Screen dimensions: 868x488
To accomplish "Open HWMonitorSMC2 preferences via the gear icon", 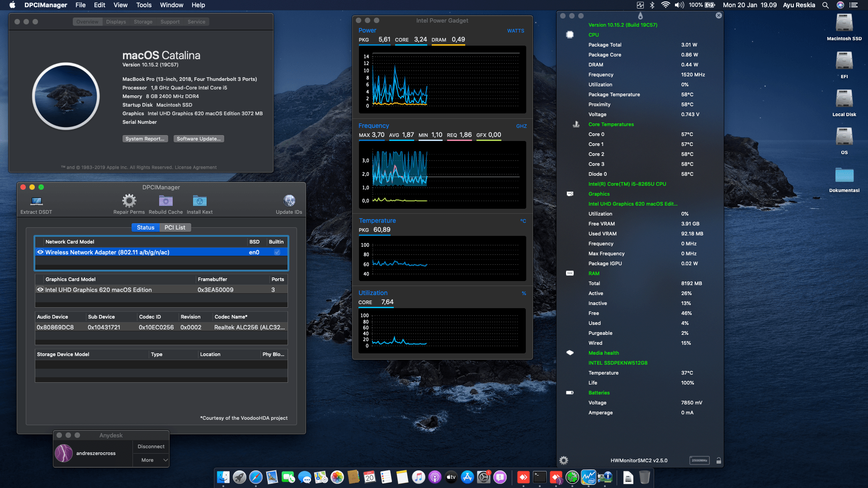I will coord(563,460).
